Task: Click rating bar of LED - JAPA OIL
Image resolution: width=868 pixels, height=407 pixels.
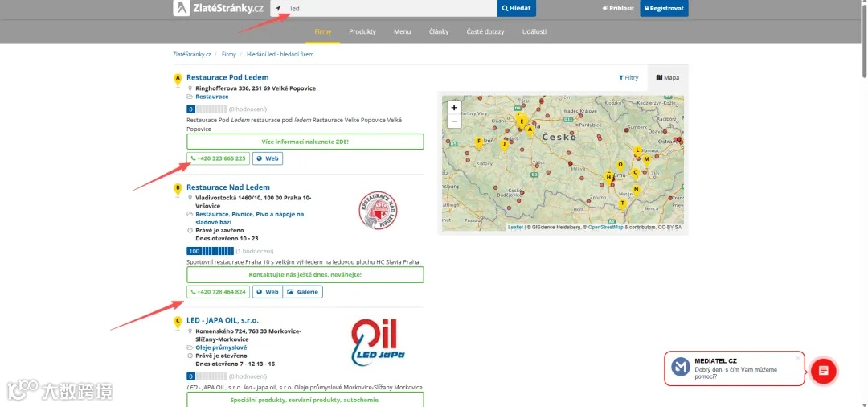Action: [x=207, y=376]
